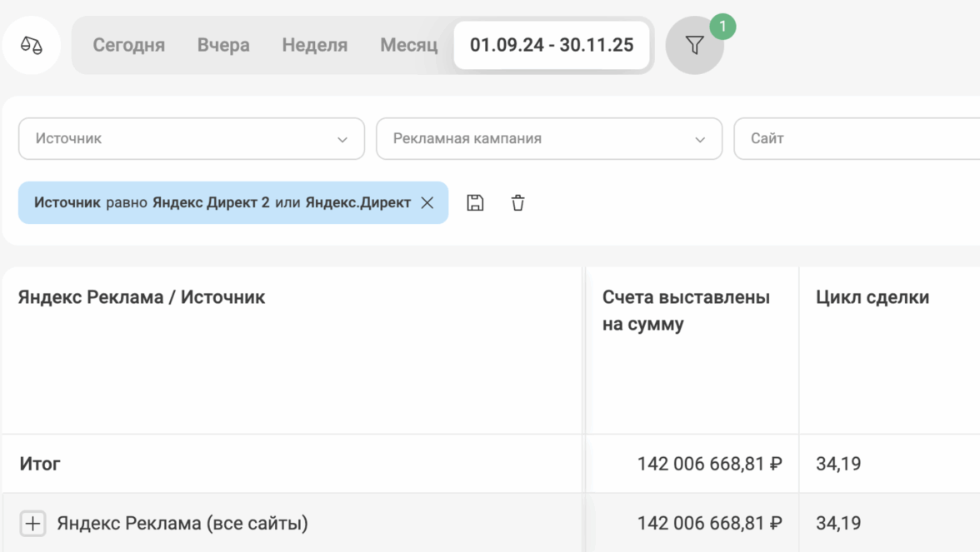Image resolution: width=980 pixels, height=552 pixels.
Task: Switch to the Месяц period
Action: coord(408,45)
